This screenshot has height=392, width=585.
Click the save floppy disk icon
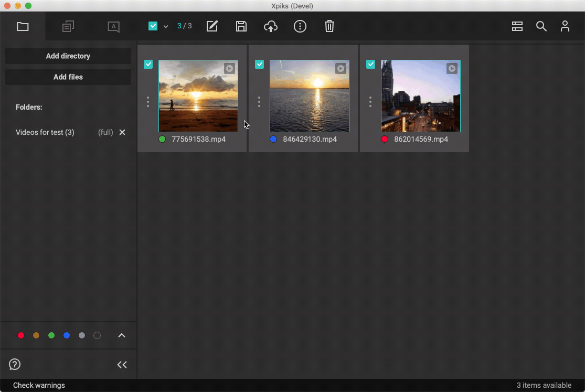tap(241, 26)
